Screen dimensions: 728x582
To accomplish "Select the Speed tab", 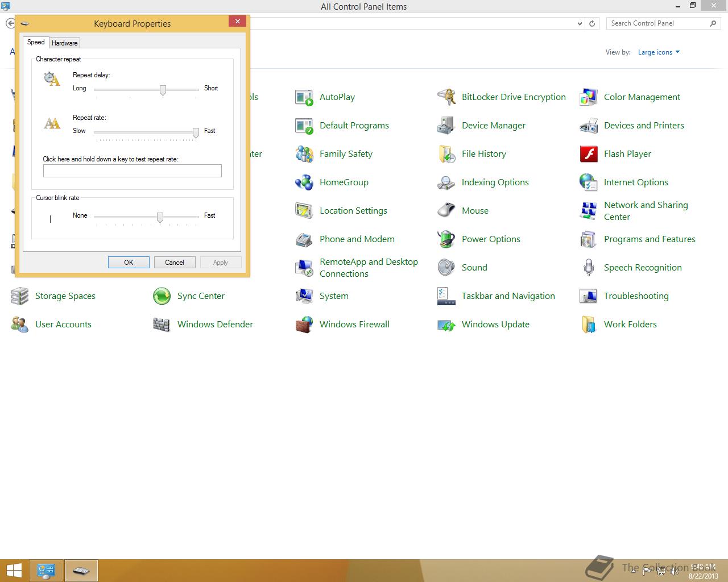I will (x=36, y=42).
